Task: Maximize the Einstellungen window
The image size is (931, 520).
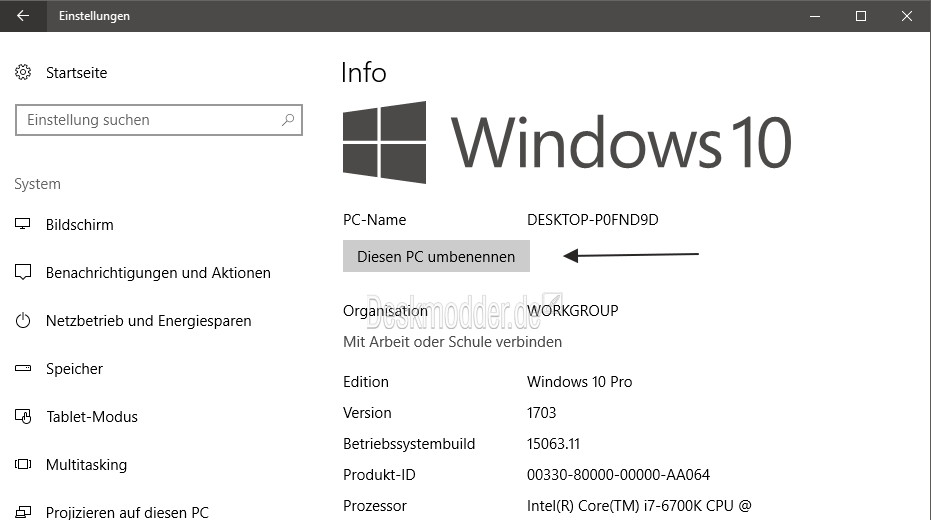Action: coord(861,16)
